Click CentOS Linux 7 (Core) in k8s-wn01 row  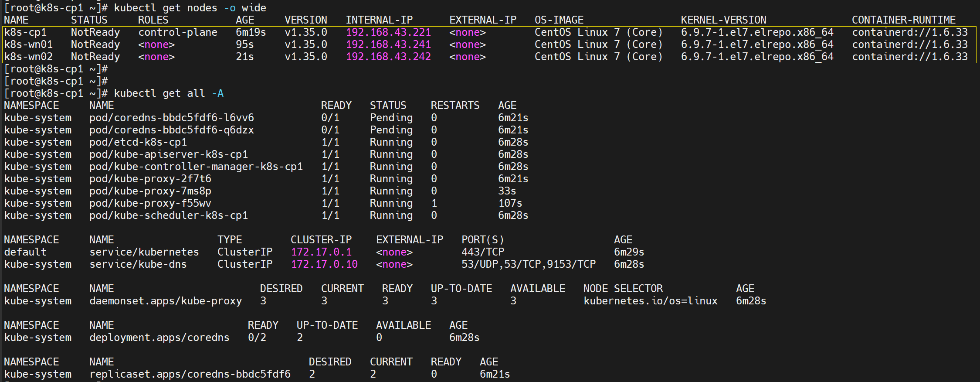pos(599,44)
